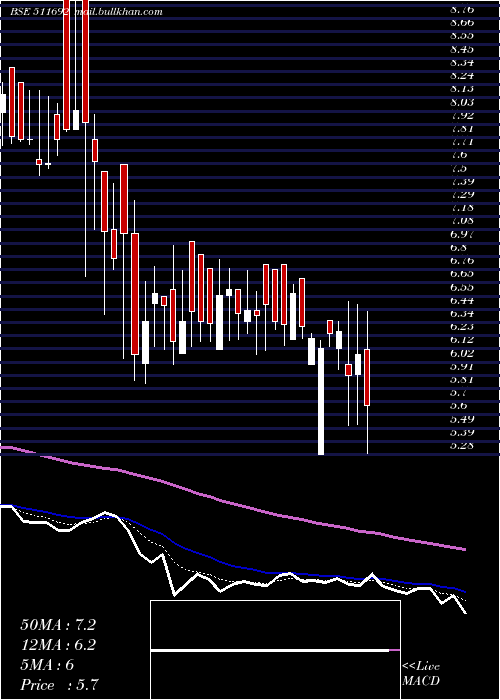Click the 8.55 price axis label

pyautogui.click(x=462, y=36)
